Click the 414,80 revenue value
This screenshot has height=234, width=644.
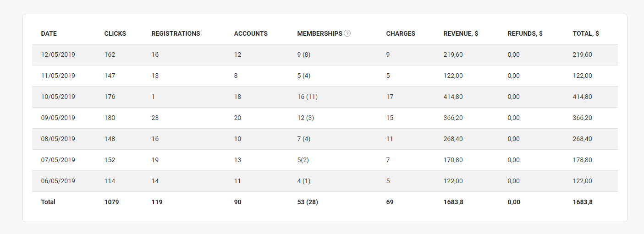453,97
